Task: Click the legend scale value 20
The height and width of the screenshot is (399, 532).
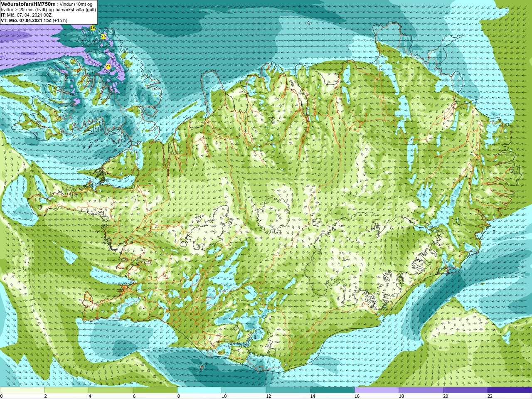Action: 446,396
